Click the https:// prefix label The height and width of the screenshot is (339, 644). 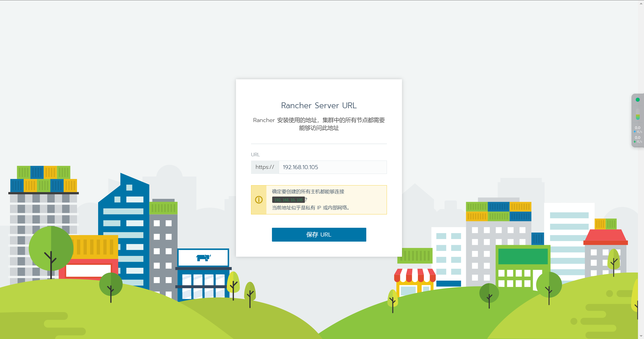pyautogui.click(x=265, y=167)
